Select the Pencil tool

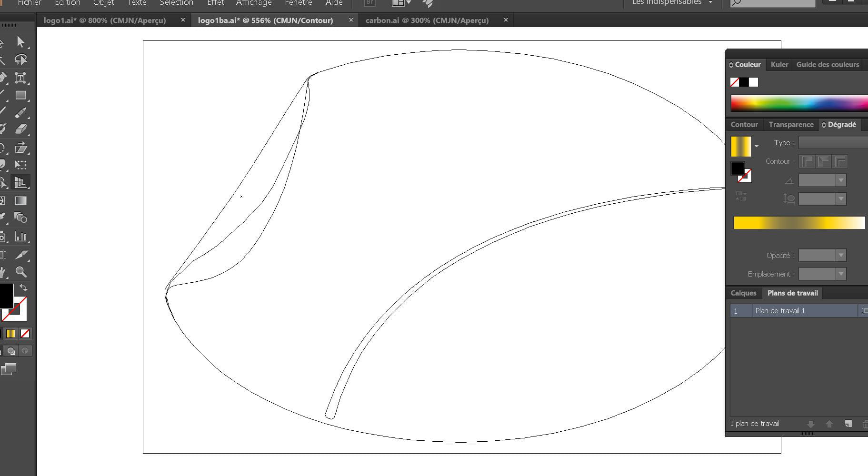[x=20, y=112]
